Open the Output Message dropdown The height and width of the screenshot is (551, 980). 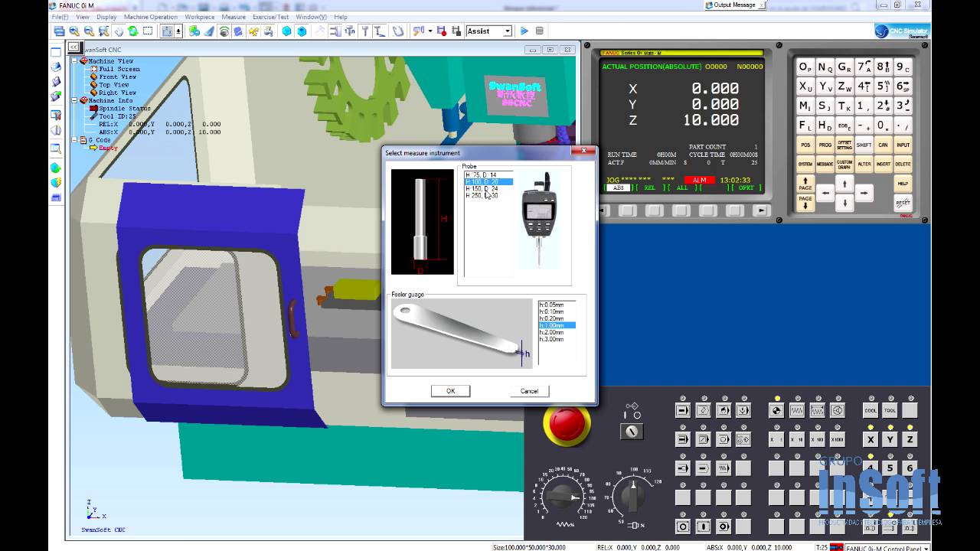763,5
